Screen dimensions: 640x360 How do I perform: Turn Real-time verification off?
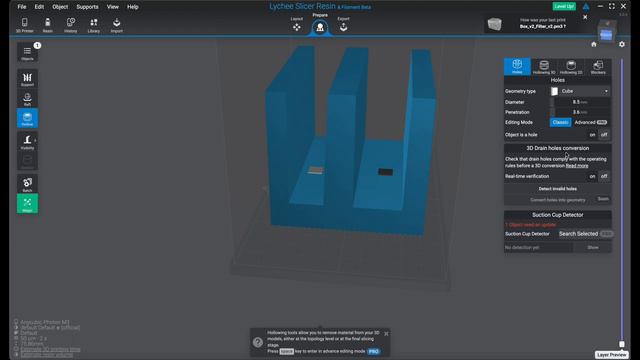604,176
